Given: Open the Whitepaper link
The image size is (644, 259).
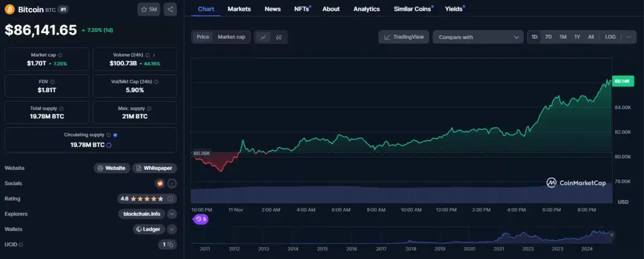Looking at the screenshot, I should click(x=155, y=168).
